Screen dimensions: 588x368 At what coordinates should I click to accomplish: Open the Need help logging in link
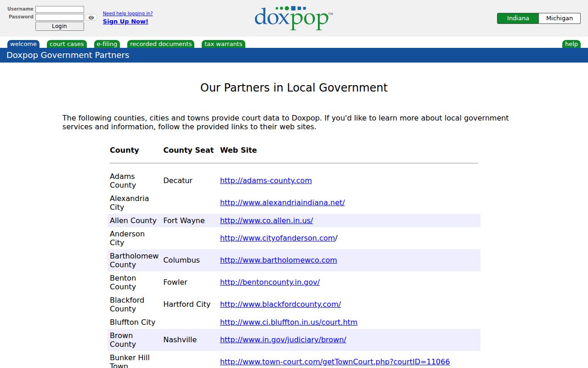[128, 14]
